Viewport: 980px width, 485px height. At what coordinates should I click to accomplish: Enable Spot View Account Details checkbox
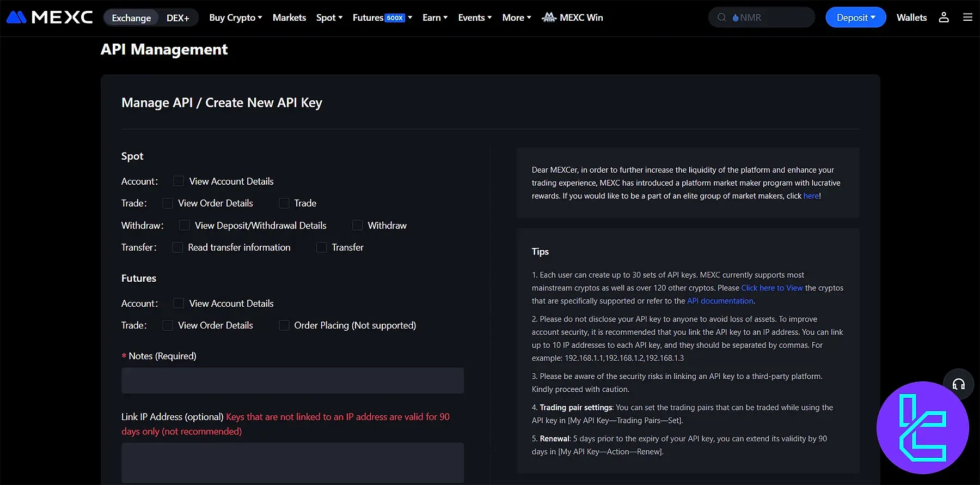[179, 181]
